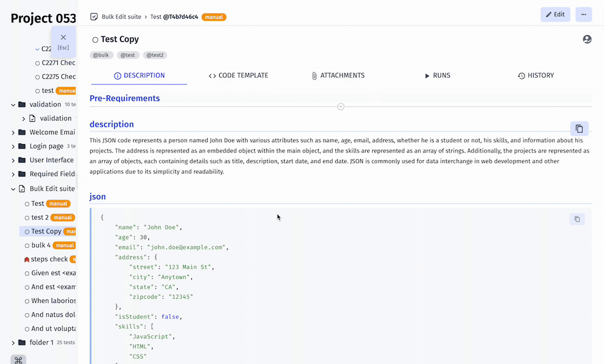
Task: Click the @bulk tag
Action: [x=101, y=55]
